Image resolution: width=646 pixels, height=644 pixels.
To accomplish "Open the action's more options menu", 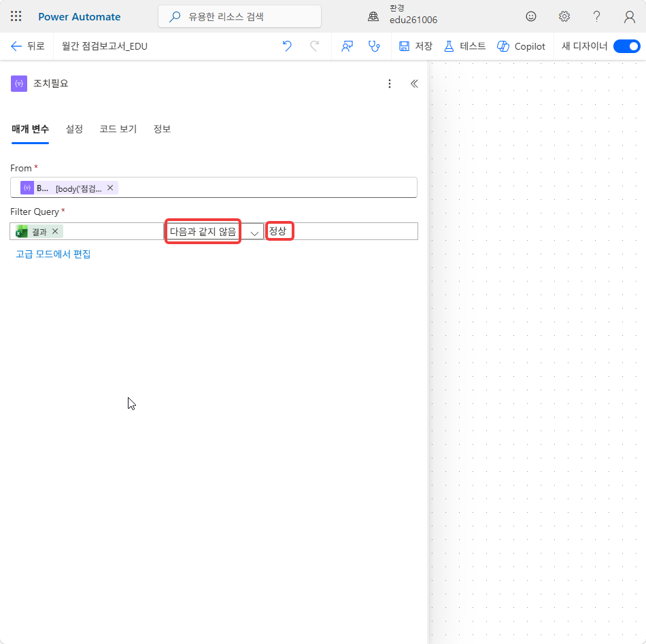I will 390,84.
